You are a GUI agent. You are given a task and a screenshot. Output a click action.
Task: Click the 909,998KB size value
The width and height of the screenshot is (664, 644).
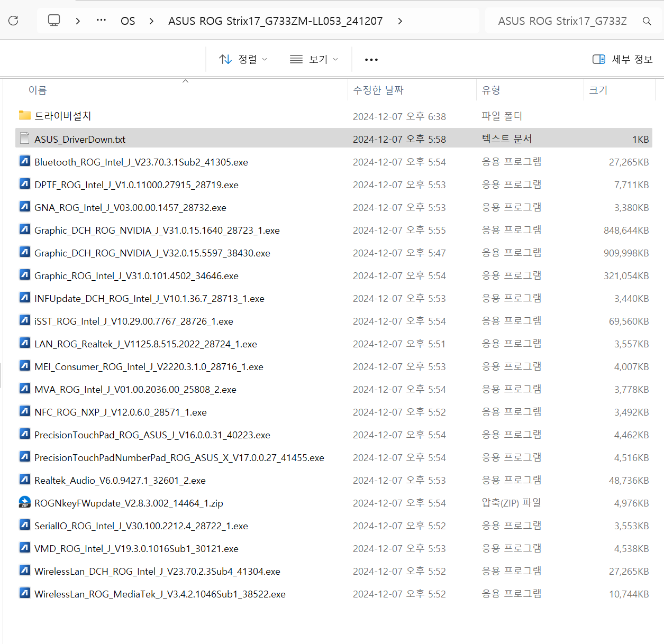(x=626, y=253)
